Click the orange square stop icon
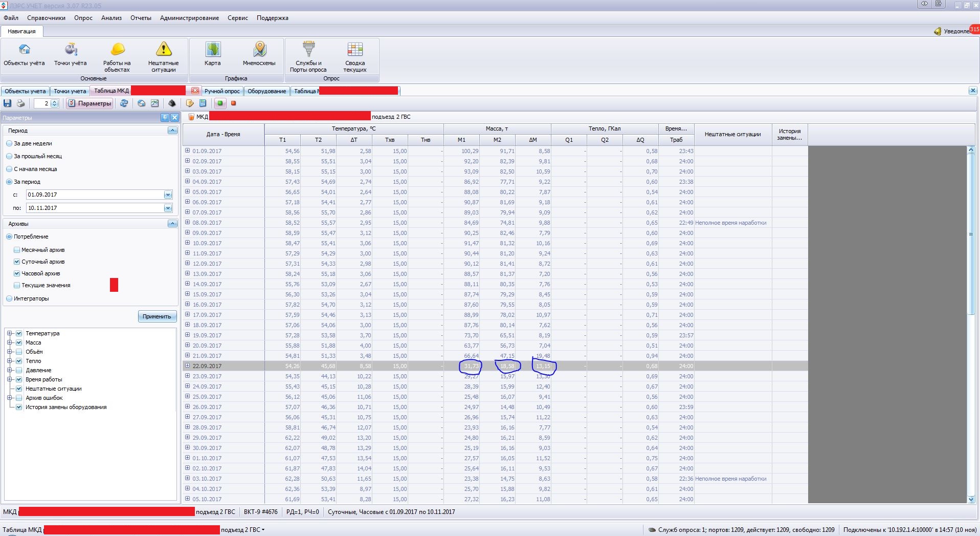The image size is (980, 536). click(234, 103)
